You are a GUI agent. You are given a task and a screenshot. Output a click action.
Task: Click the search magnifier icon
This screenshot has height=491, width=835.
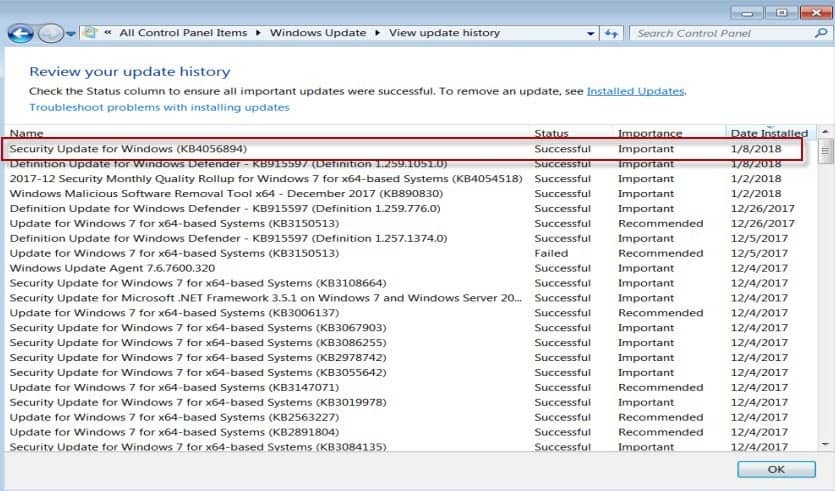point(821,33)
